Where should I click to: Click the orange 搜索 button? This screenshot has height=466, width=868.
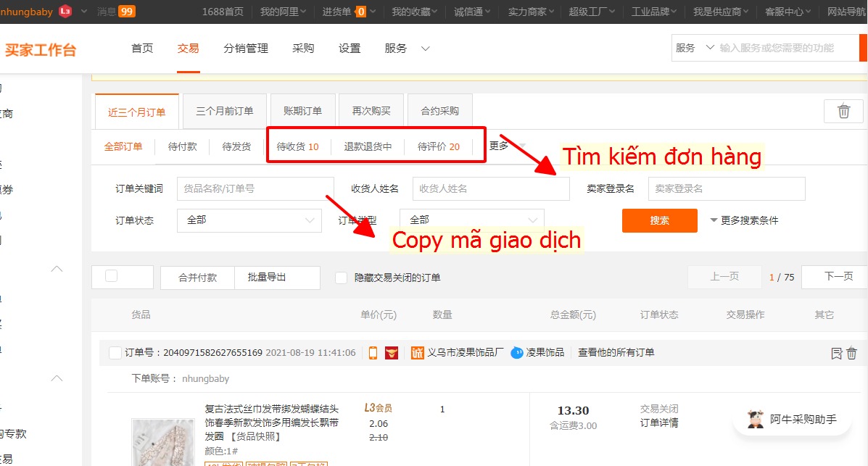[x=659, y=220]
